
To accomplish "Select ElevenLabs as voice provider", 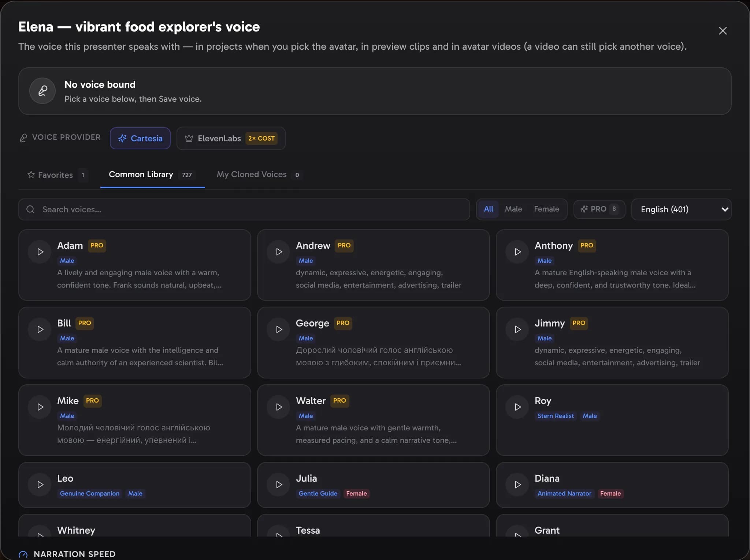I will pyautogui.click(x=231, y=138).
